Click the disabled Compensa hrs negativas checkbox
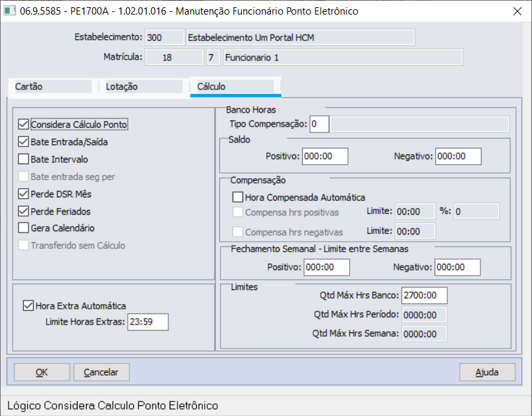532x416 pixels. tap(237, 232)
